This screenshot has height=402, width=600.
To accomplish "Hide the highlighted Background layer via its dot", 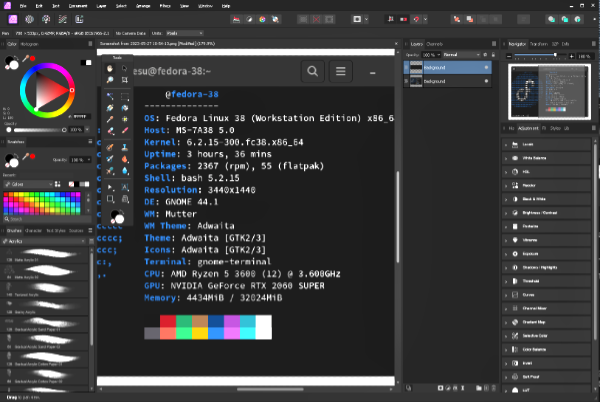I will pyautogui.click(x=486, y=67).
